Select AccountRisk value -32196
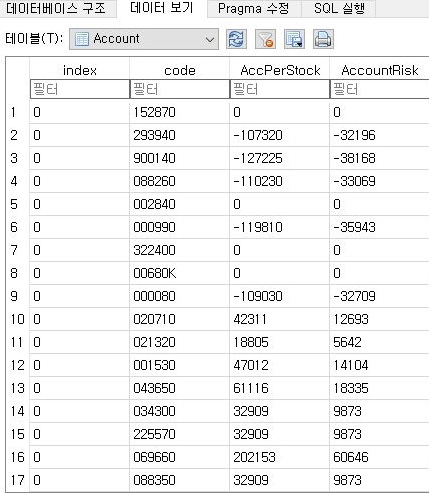The width and height of the screenshot is (429, 493). click(379, 135)
